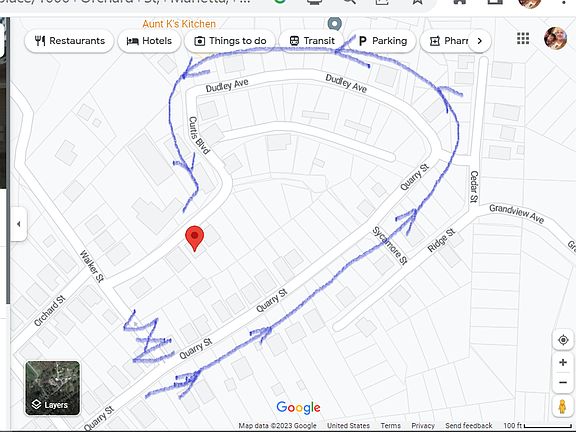
Task: Click the red location pin marker
Action: pyautogui.click(x=195, y=238)
